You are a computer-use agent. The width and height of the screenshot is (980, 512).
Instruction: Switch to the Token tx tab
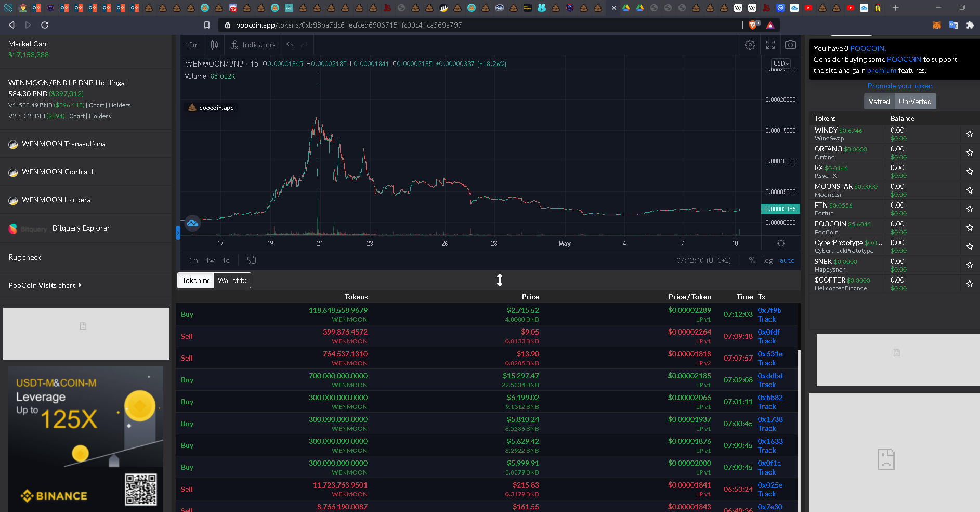[195, 280]
